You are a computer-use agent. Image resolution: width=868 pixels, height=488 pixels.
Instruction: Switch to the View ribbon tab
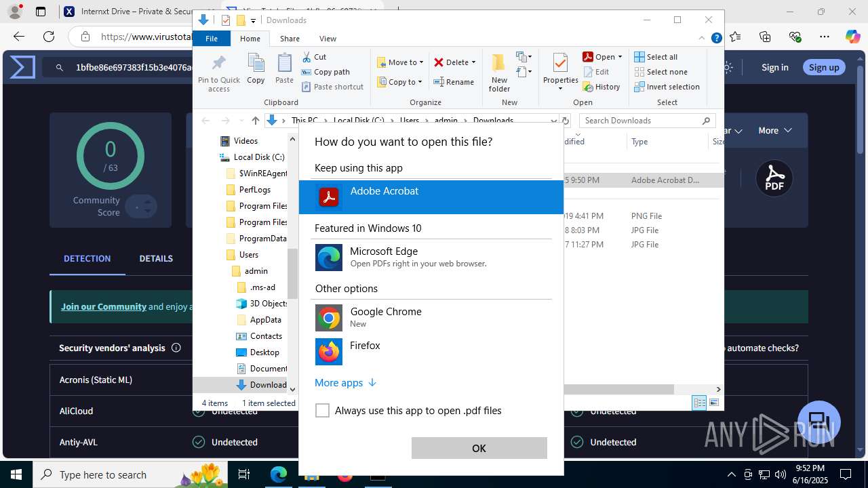(x=328, y=39)
